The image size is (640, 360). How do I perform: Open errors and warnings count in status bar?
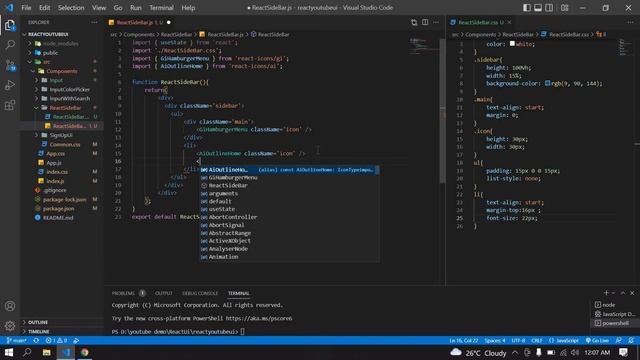pyautogui.click(x=56, y=340)
